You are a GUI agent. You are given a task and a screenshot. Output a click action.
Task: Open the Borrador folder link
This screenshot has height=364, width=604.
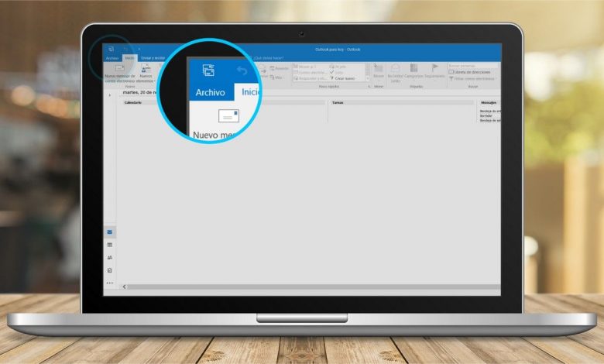(486, 116)
